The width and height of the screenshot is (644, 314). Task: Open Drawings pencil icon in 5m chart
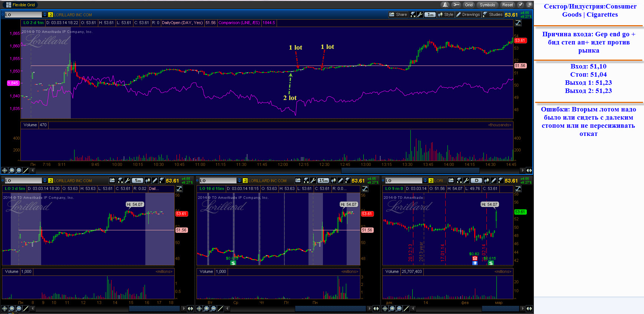coord(155,180)
